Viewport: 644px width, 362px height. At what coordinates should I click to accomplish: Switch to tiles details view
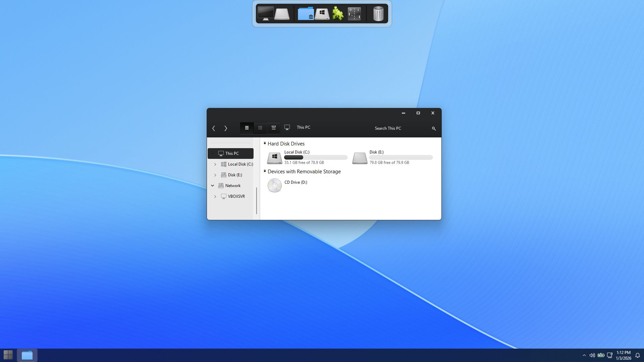click(x=273, y=128)
